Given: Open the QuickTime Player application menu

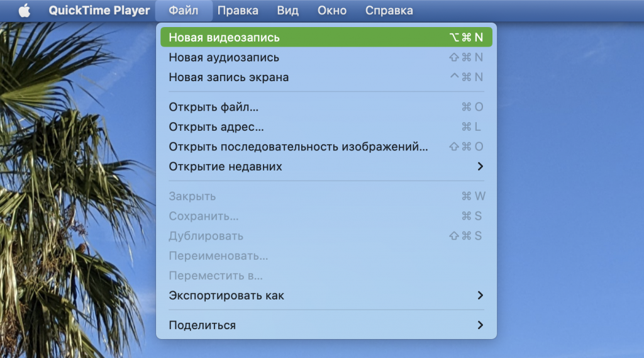Looking at the screenshot, I should 99,11.
